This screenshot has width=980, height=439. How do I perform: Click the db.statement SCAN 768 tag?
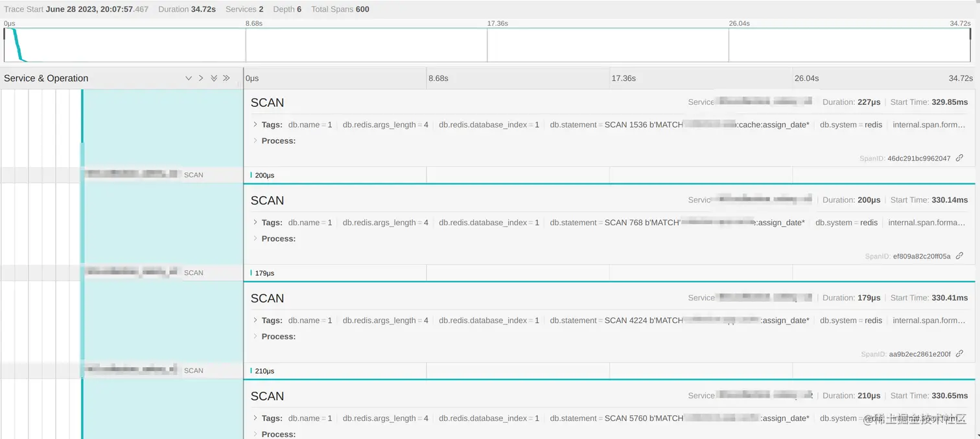point(677,223)
